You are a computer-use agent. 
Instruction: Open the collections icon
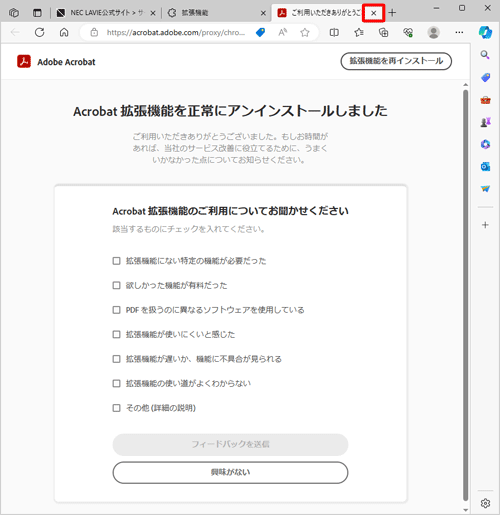click(384, 32)
